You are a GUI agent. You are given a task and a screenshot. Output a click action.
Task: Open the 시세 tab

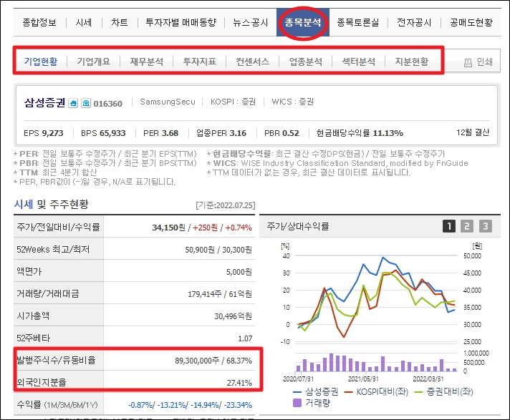click(84, 22)
